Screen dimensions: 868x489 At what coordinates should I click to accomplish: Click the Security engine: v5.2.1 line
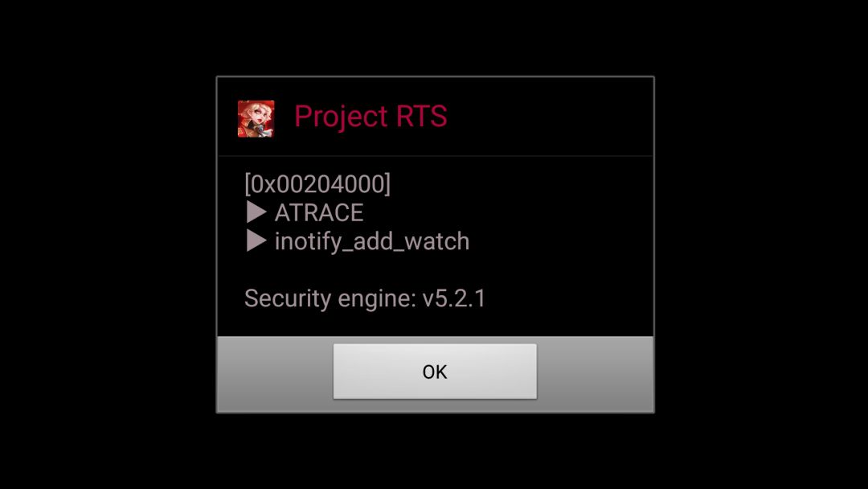pyautogui.click(x=365, y=298)
